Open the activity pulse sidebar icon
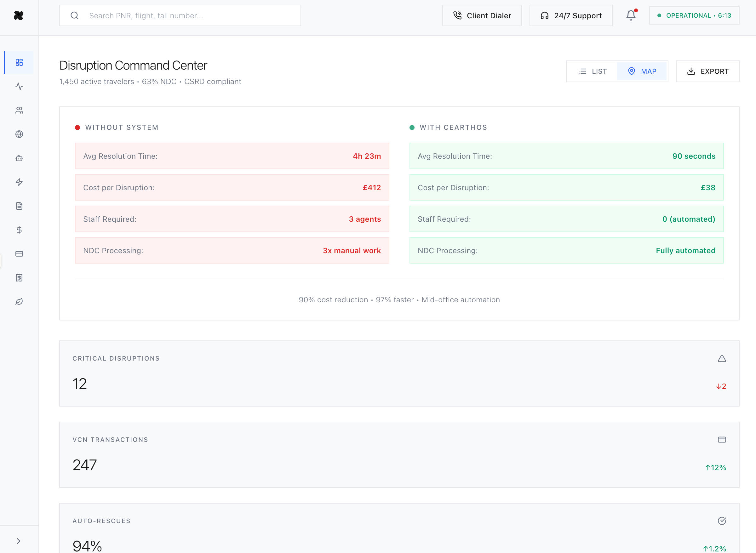The width and height of the screenshot is (756, 553). (19, 86)
